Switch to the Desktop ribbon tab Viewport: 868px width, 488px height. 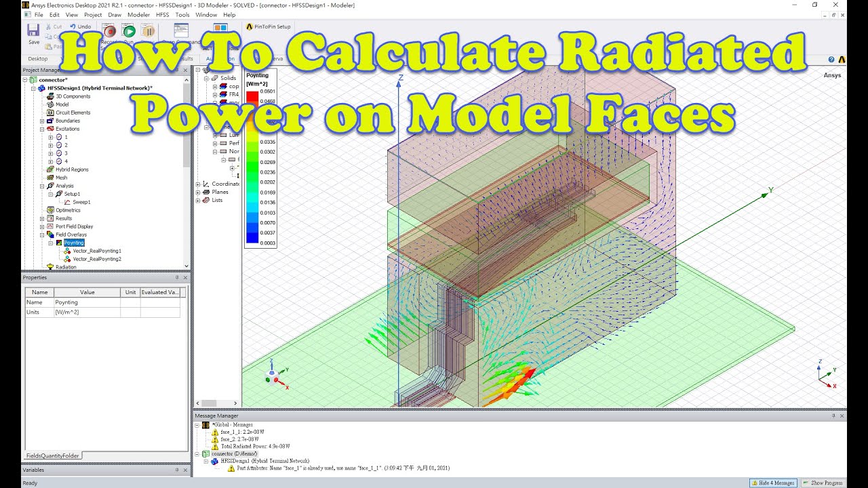coord(38,59)
